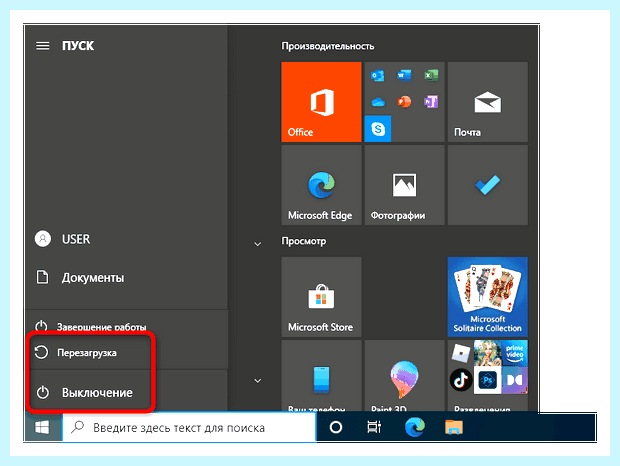
Task: Open the Microsoft Solitaire Collection tile
Action: (x=488, y=297)
